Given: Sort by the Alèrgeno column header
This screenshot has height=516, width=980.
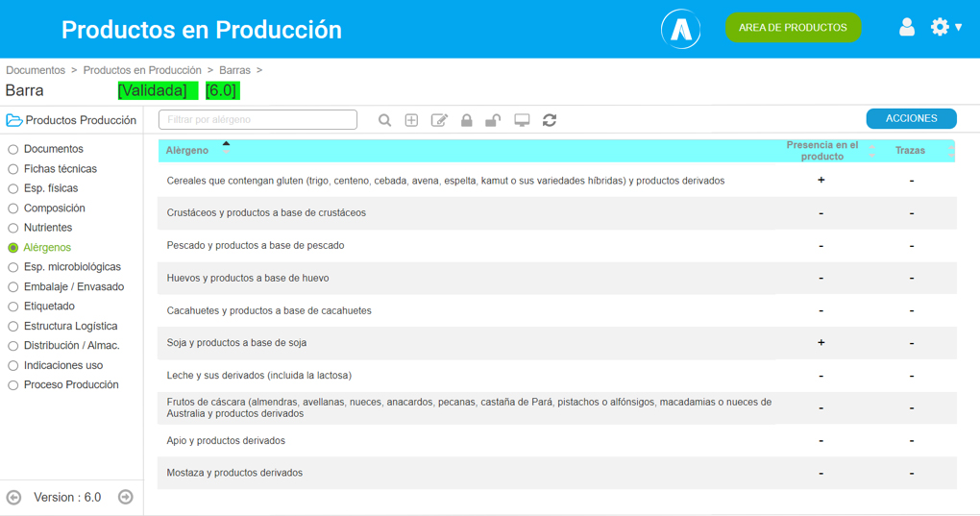Looking at the screenshot, I should 187,151.
